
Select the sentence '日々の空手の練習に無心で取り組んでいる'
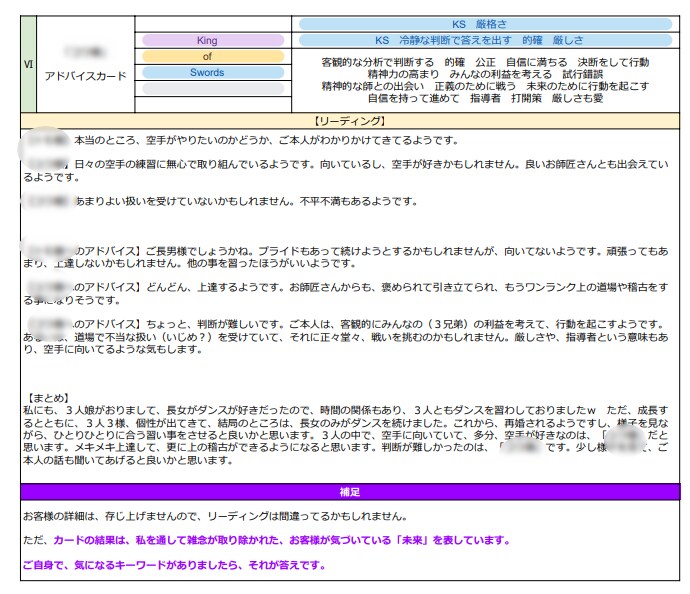pos(346,171)
